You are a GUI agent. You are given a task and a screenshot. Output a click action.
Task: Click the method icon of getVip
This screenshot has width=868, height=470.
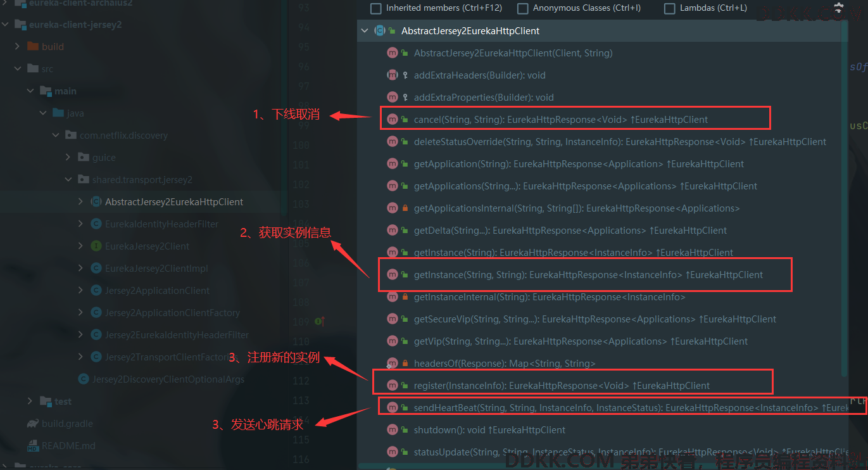(392, 341)
